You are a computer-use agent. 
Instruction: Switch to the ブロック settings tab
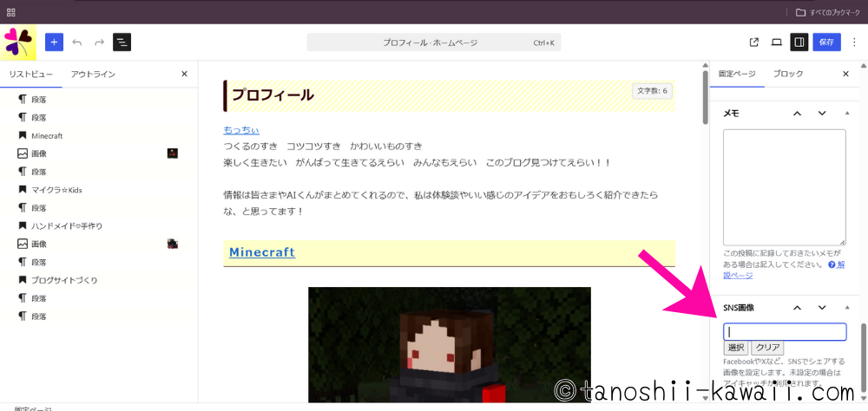coord(788,74)
